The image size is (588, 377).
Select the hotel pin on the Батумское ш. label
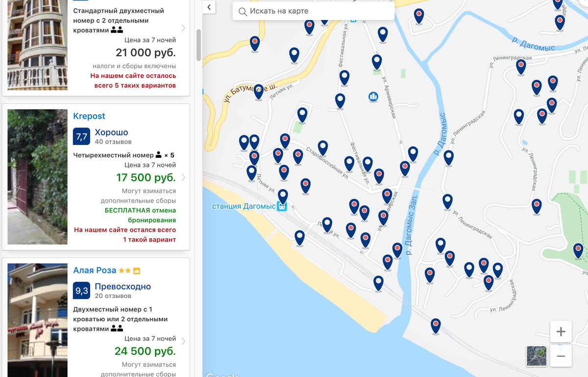[x=258, y=92]
